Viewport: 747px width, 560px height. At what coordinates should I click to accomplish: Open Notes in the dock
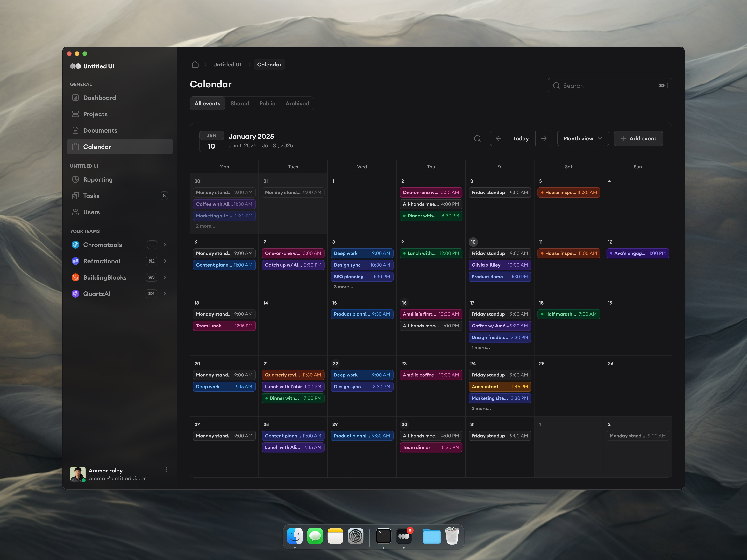(335, 536)
